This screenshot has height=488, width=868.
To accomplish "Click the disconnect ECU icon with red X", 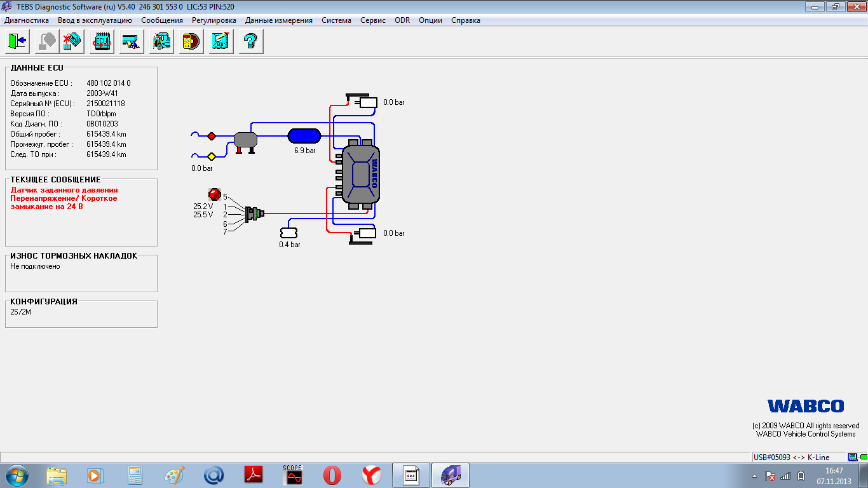I will pos(71,42).
